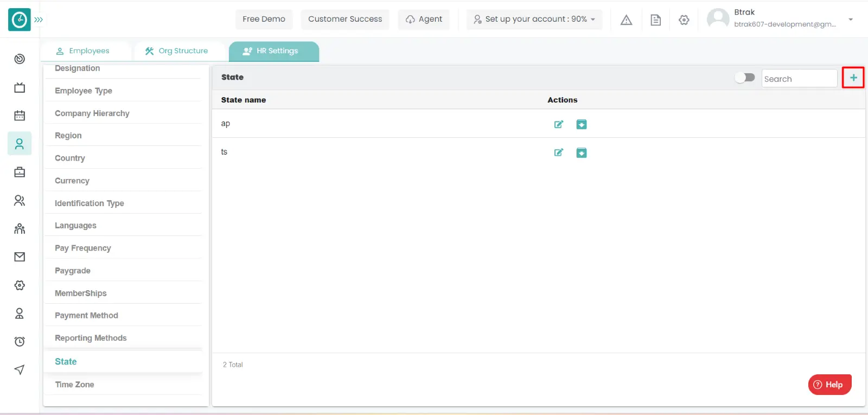Click the warning triangle icon in header
Viewport: 868px width, 415px height.
click(x=626, y=20)
